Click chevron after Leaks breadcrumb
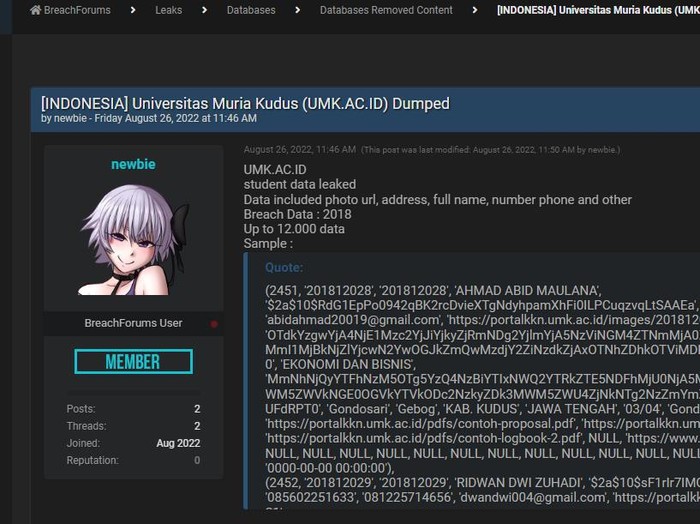 pos(204,10)
